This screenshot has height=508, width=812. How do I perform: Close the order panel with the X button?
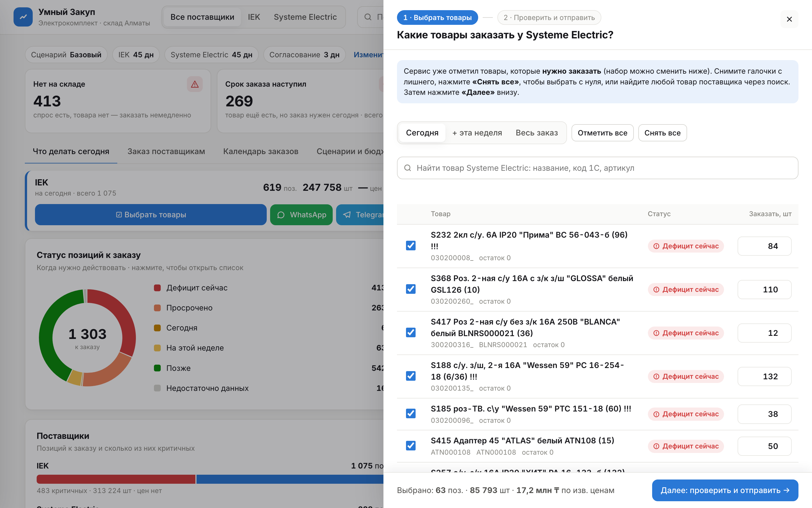(789, 19)
